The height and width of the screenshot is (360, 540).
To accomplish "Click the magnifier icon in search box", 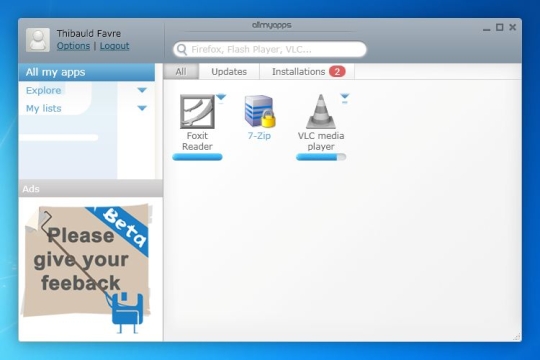I will (x=182, y=50).
